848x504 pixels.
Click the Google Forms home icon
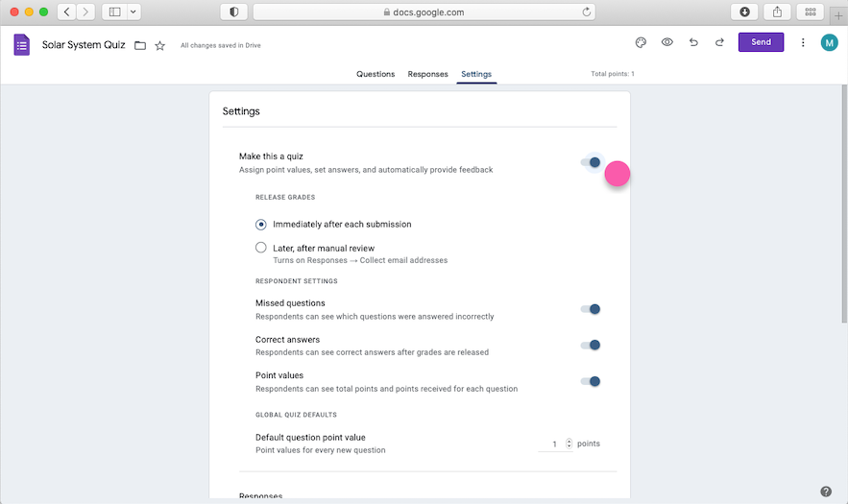pos(21,44)
